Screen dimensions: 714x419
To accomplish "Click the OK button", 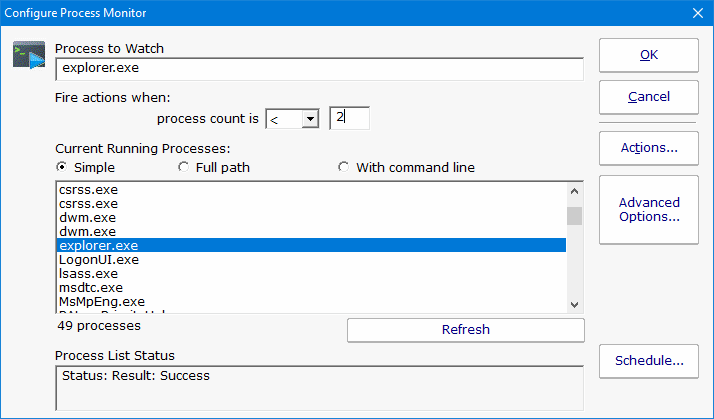I will coord(648,55).
